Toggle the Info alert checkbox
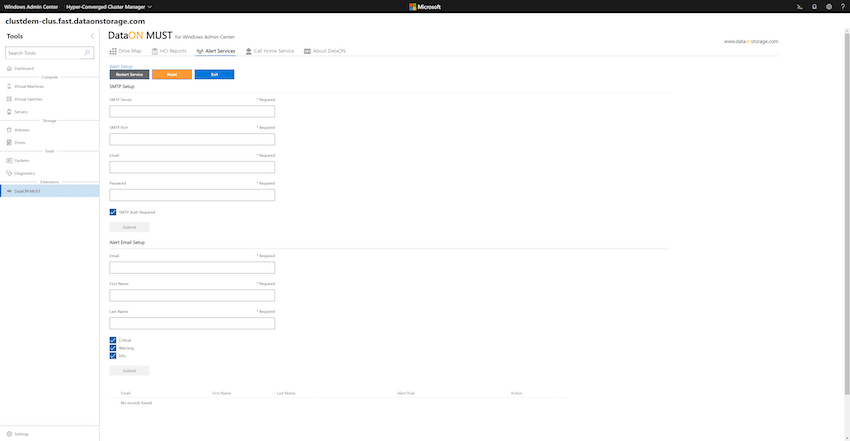Screen dimensions: 850x441 [x=113, y=356]
